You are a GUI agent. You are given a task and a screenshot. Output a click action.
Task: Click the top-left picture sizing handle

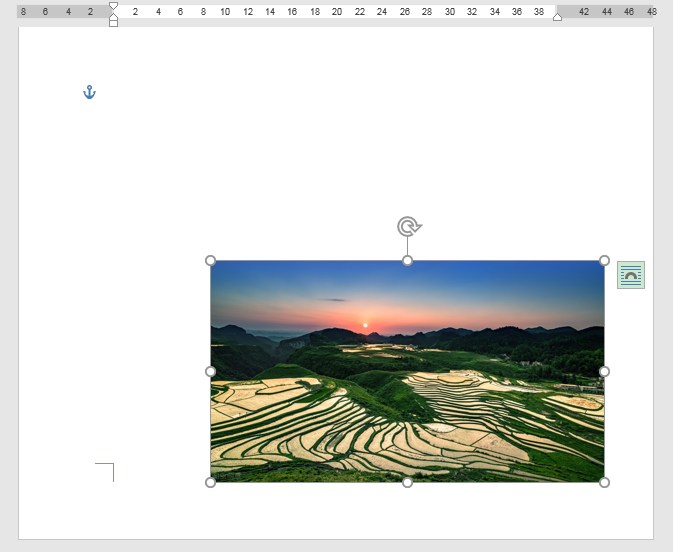(210, 261)
